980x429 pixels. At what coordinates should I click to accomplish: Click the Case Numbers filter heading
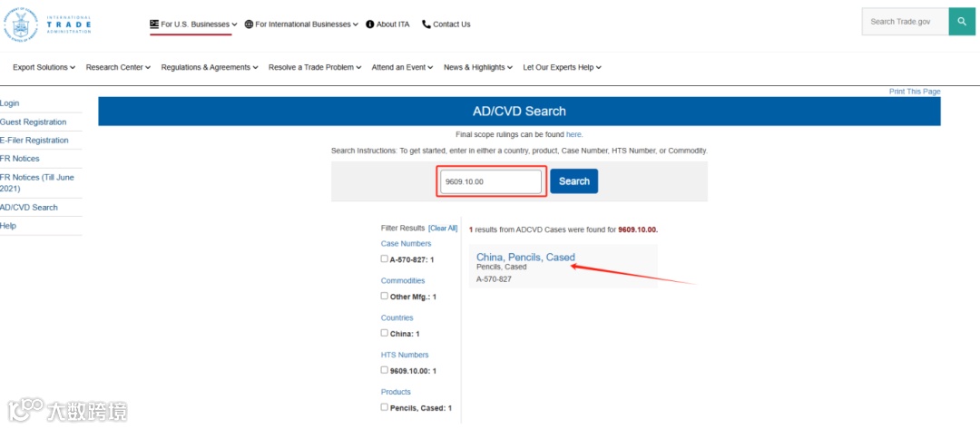coord(406,244)
